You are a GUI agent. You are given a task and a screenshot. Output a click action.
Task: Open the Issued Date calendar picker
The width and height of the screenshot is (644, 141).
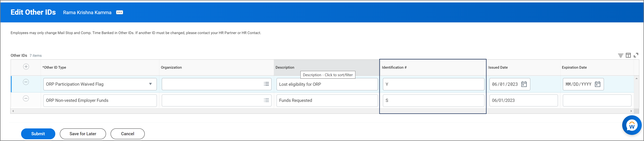coord(524,84)
